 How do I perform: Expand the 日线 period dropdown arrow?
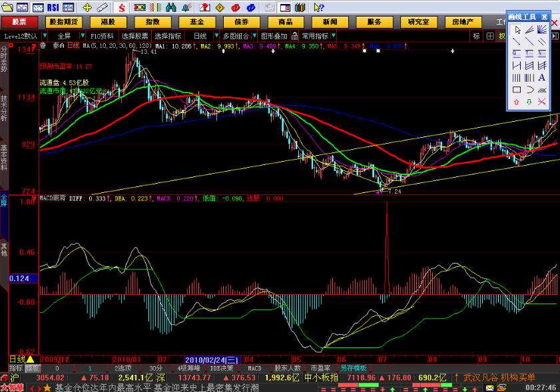[x=216, y=36]
